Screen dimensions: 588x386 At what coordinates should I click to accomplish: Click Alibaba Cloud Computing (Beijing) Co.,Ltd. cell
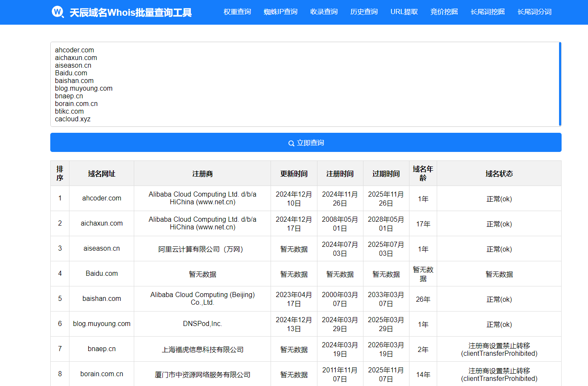point(202,299)
